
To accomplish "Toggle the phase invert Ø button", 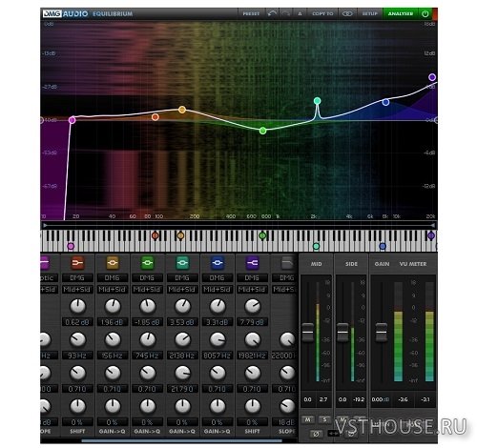I will click(316, 434).
